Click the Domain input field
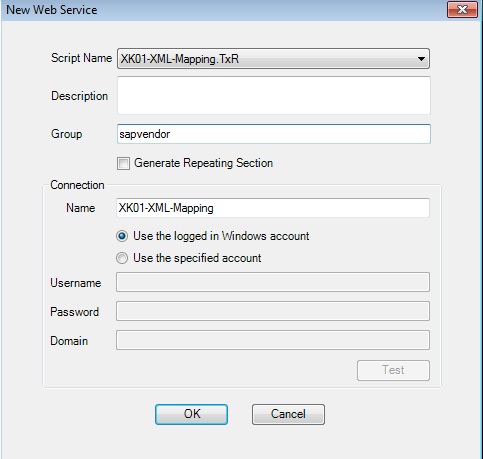The width and height of the screenshot is (483, 459). click(x=273, y=340)
